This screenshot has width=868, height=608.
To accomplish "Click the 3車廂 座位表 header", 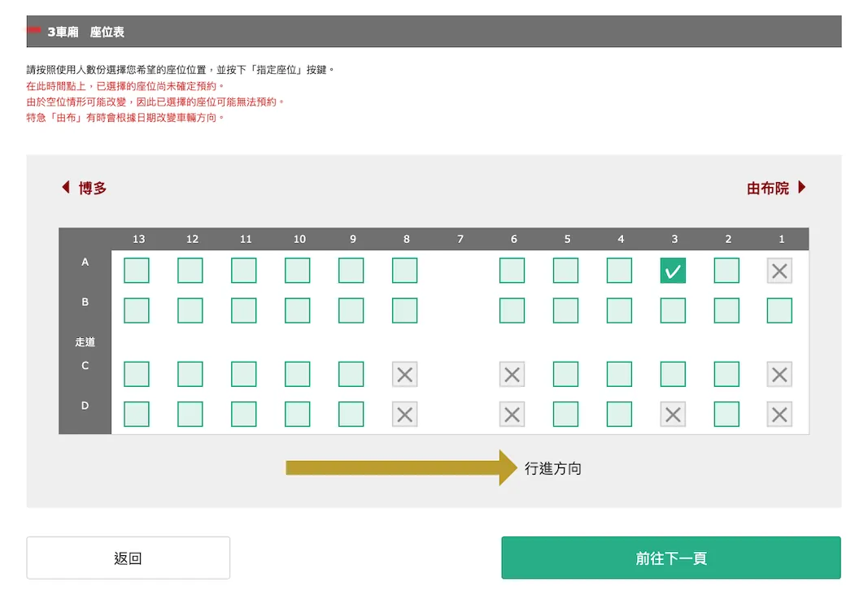I will 85,33.
